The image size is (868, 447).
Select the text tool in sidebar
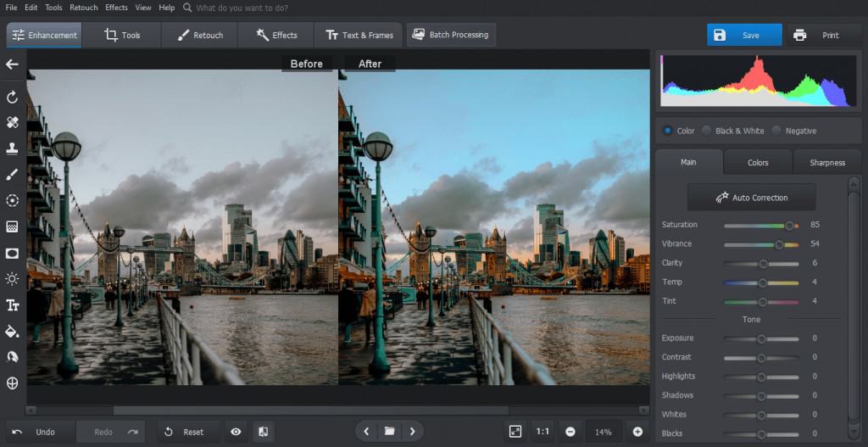click(x=12, y=305)
